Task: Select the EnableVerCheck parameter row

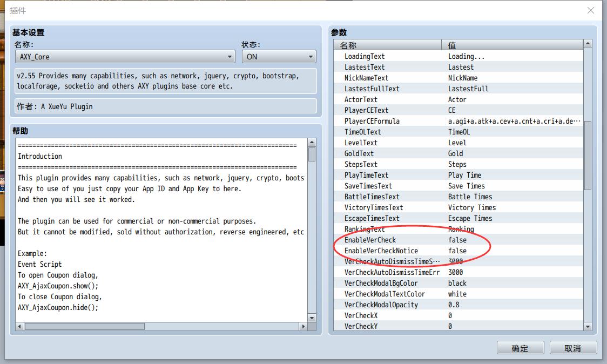Action: 458,240
